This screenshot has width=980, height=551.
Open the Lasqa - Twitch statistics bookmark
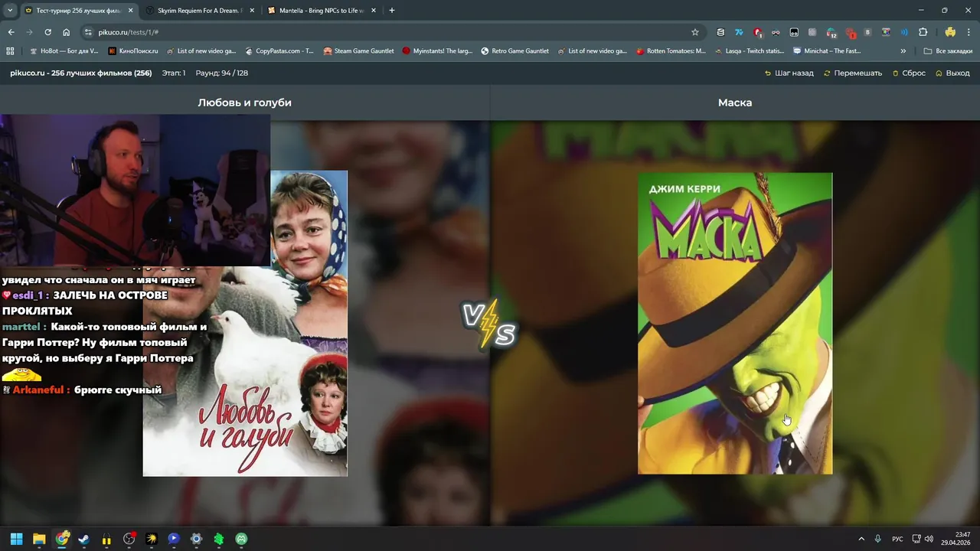[750, 51]
